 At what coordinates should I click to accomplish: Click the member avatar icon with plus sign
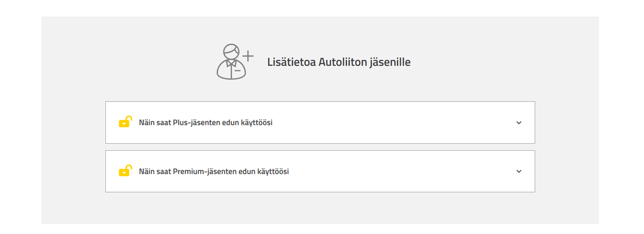click(232, 62)
